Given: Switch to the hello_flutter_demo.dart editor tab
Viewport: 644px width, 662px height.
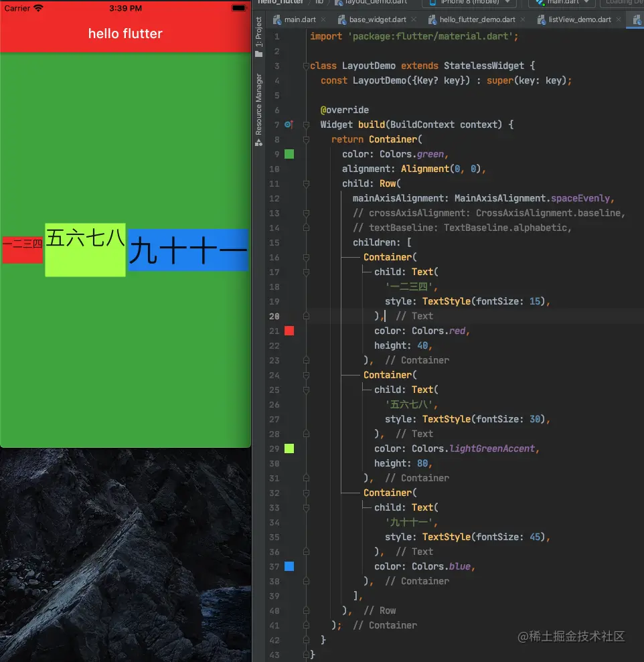Looking at the screenshot, I should click(477, 19).
